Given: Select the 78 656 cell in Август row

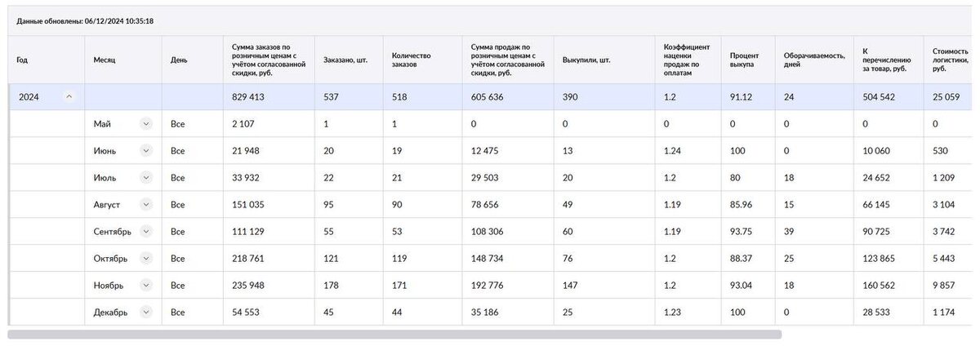Looking at the screenshot, I should (x=508, y=204).
